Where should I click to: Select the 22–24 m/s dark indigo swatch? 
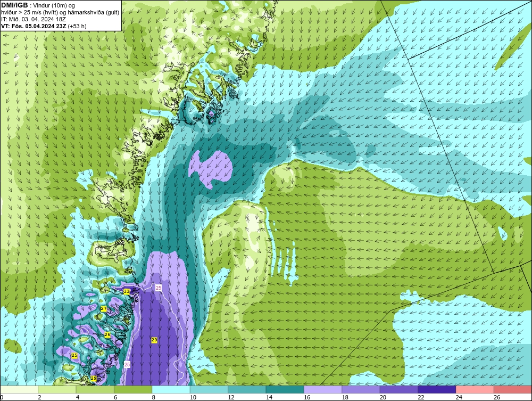point(437,389)
